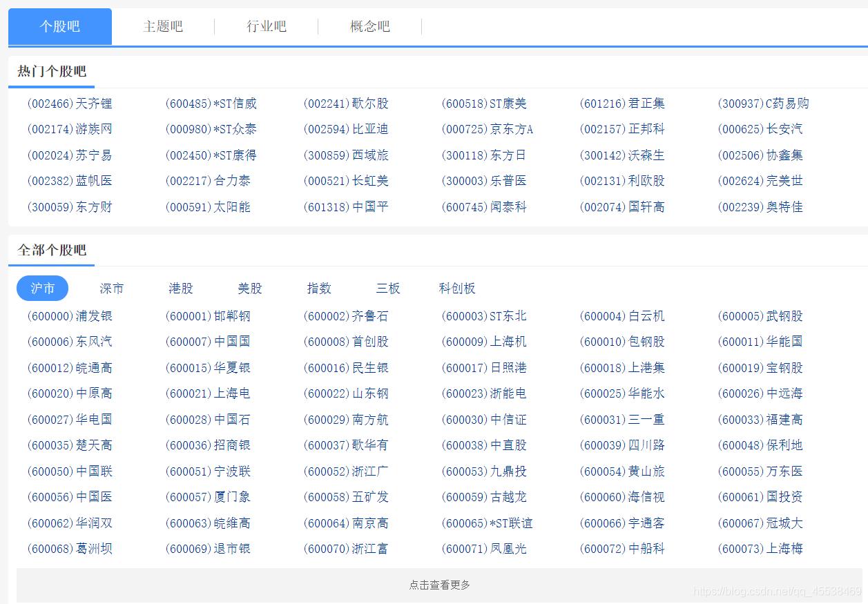Open (600048)保利地 link
This screenshot has width=868, height=604.
pos(760,445)
